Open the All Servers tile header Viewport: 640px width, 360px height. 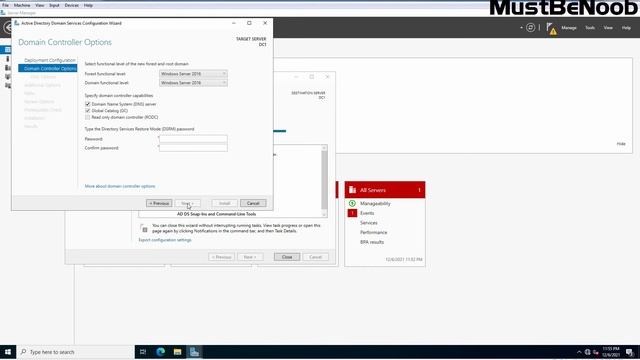(385, 190)
